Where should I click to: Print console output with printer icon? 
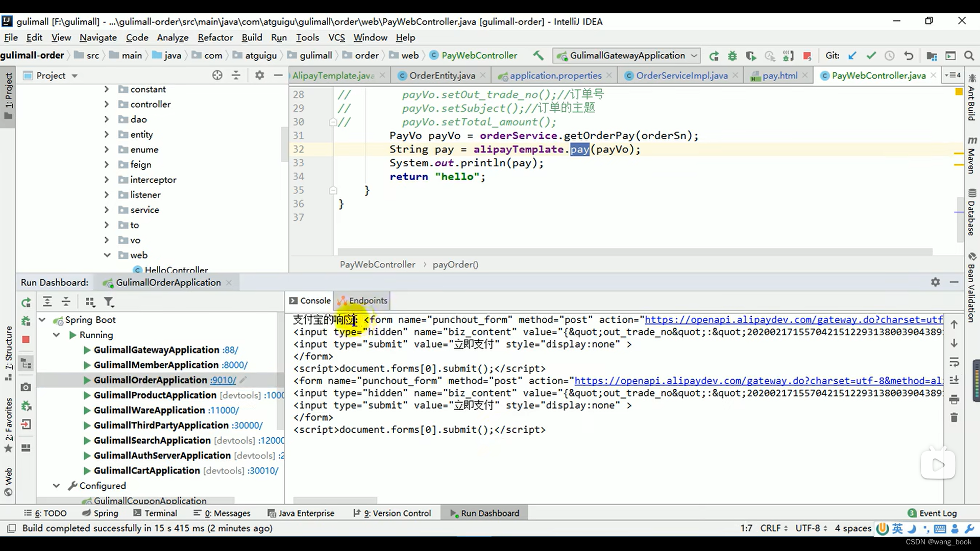point(954,399)
